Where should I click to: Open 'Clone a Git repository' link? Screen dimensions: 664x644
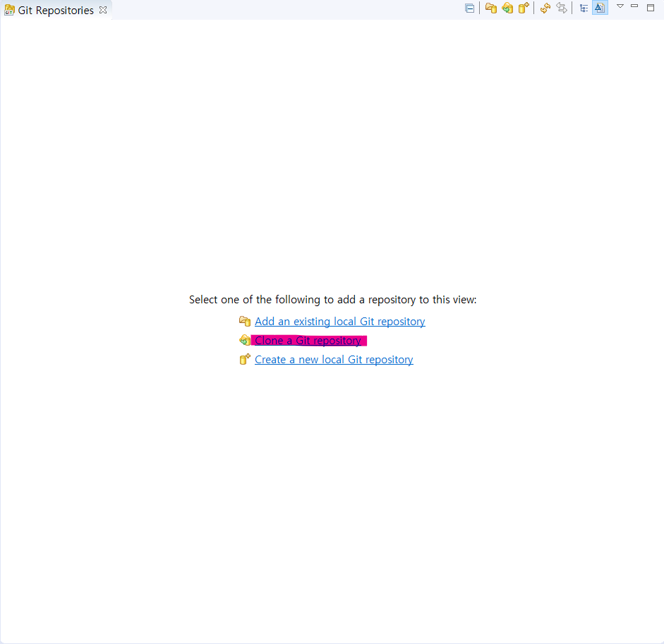[308, 341]
